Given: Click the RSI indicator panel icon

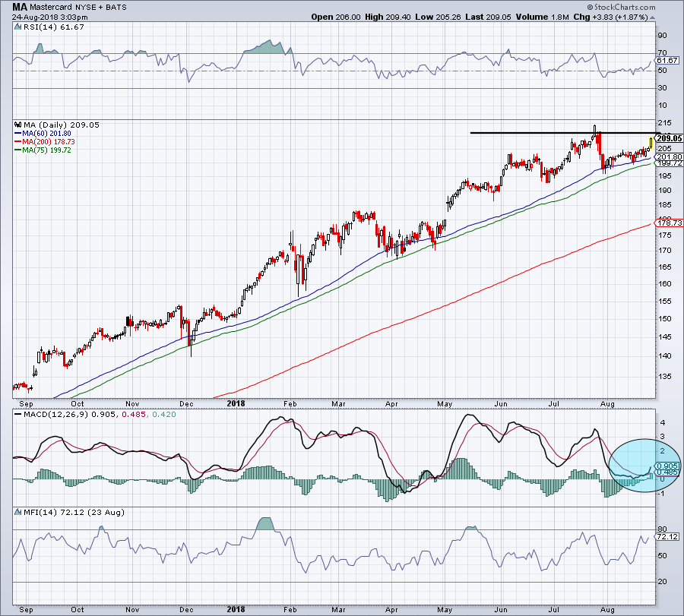Looking at the screenshot, I should [x=17, y=27].
